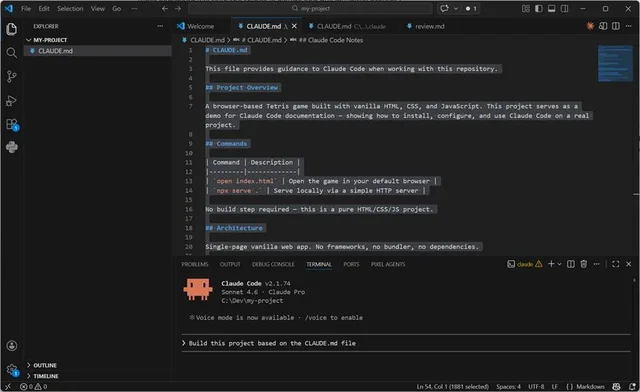The width and height of the screenshot is (640, 392).
Task: Open Explorer views and more actions ellipsis
Action: 160,26
